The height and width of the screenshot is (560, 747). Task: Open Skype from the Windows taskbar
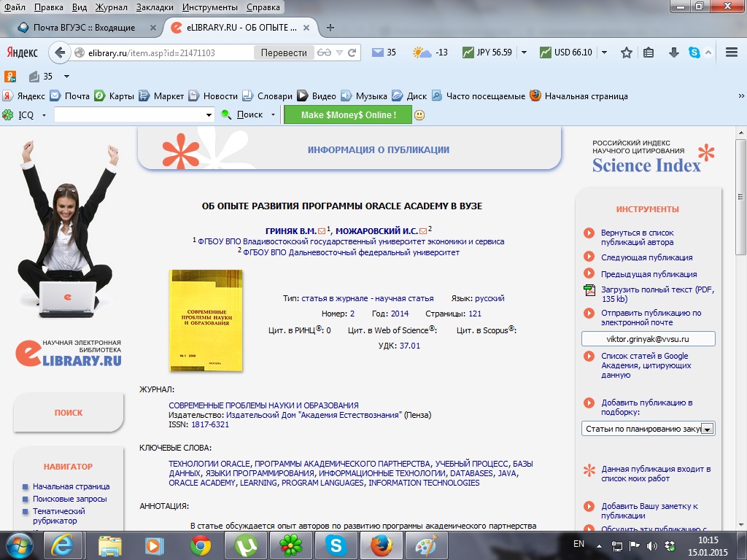click(x=336, y=545)
